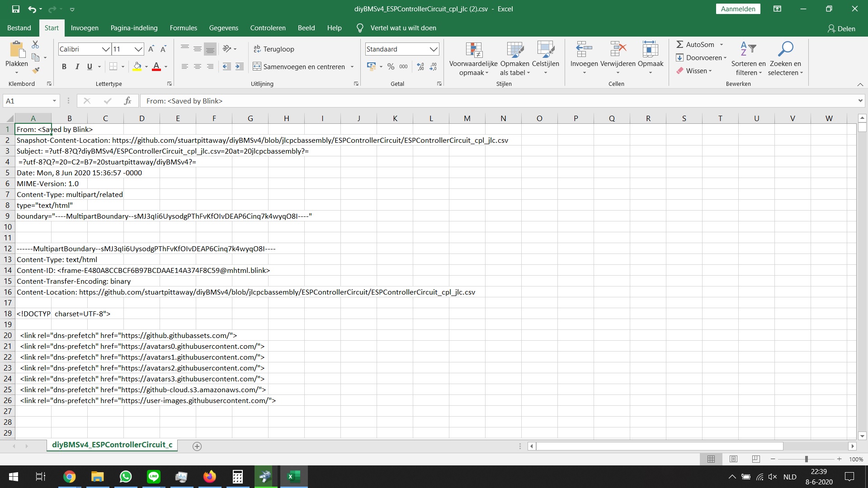The image size is (868, 488).
Task: Click the Aanmelden sign-in button
Action: click(738, 9)
